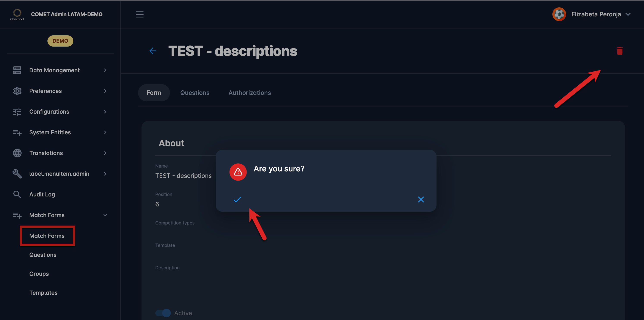Select the highlighted Match Forms sub-item
644x320 pixels.
click(x=47, y=236)
